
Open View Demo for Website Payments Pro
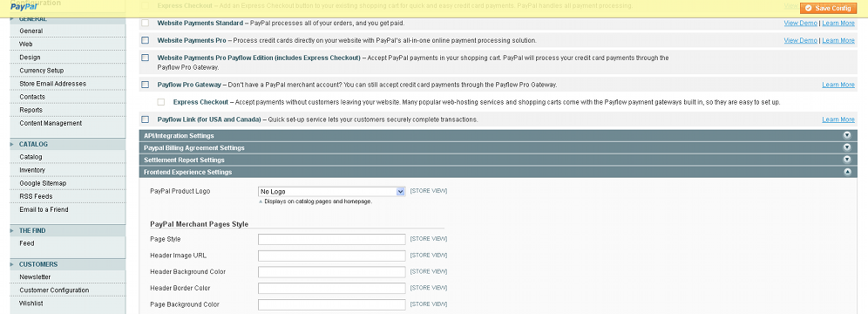click(801, 40)
